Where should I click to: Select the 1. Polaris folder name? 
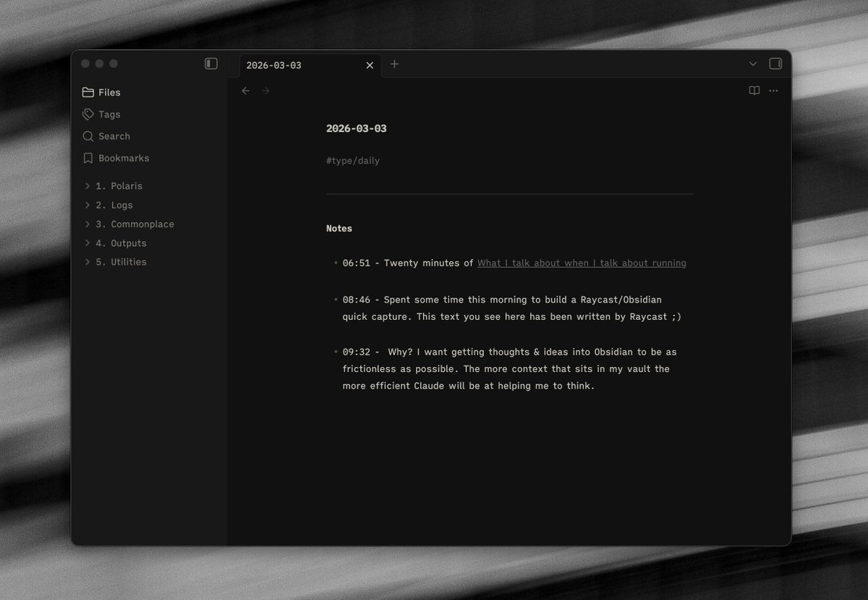coord(119,186)
